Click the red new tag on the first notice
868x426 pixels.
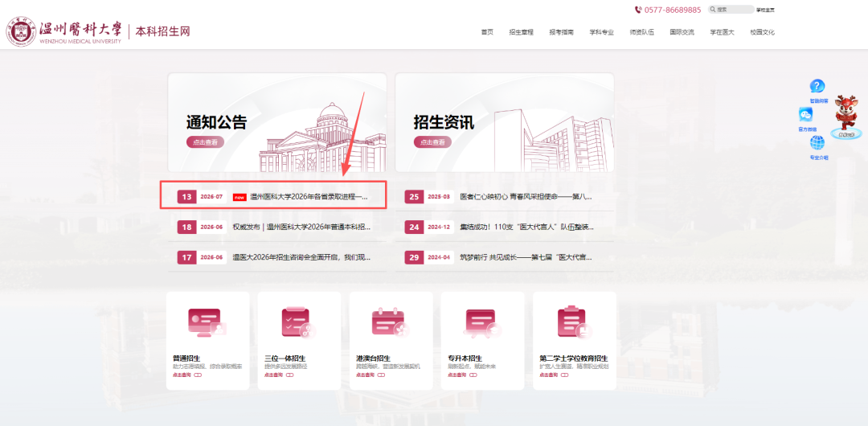point(240,197)
